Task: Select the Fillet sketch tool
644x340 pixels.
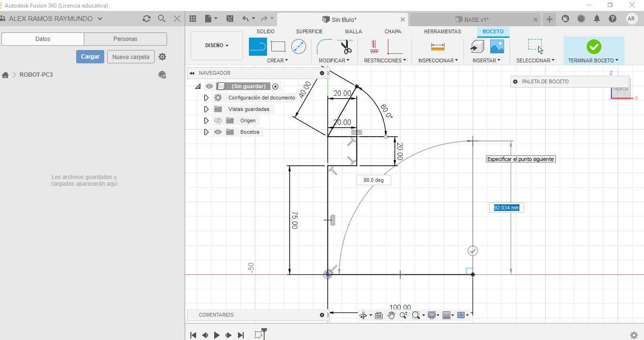Action: (326, 47)
